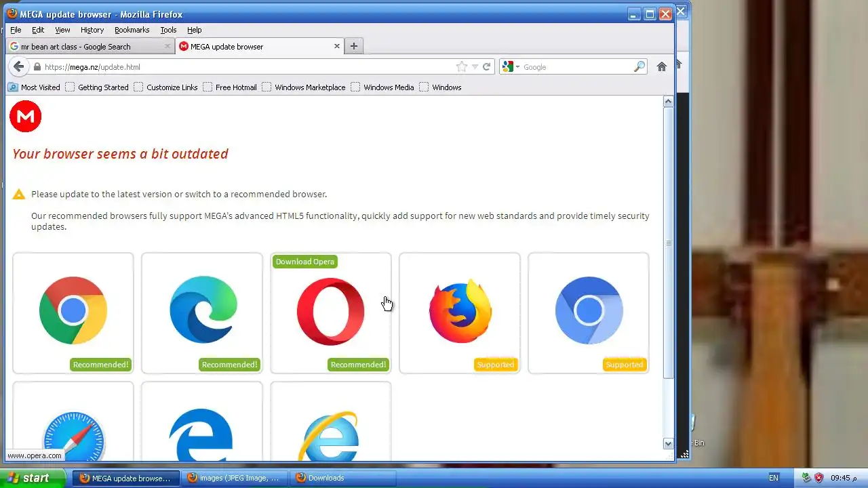Click Chrome's Recommended! badge

[100, 365]
